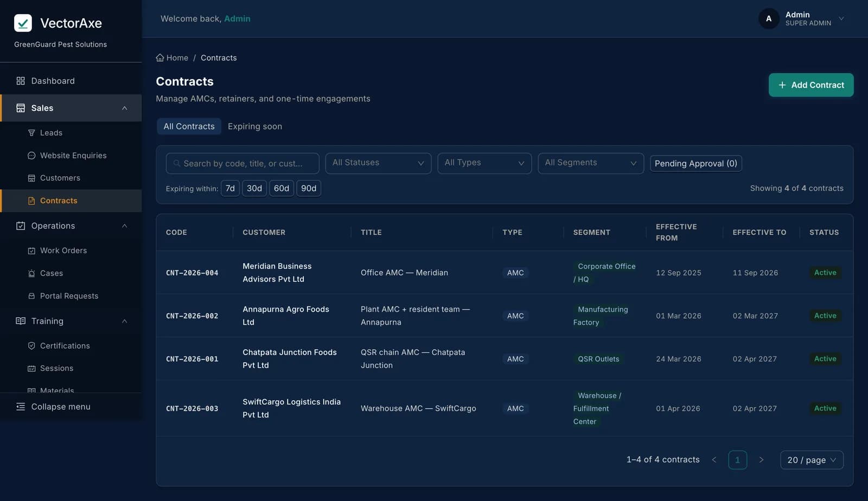Open contract code CNT-2026-002
Image resolution: width=868 pixels, height=501 pixels.
[x=192, y=316]
